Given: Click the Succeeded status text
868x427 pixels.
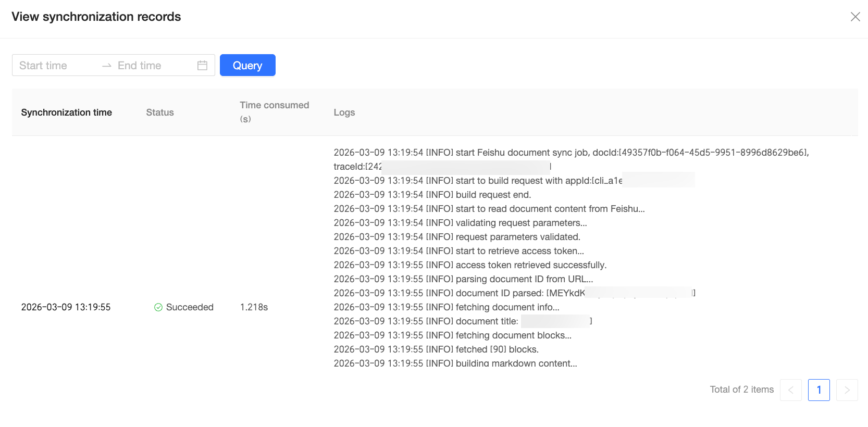Looking at the screenshot, I should pos(190,307).
